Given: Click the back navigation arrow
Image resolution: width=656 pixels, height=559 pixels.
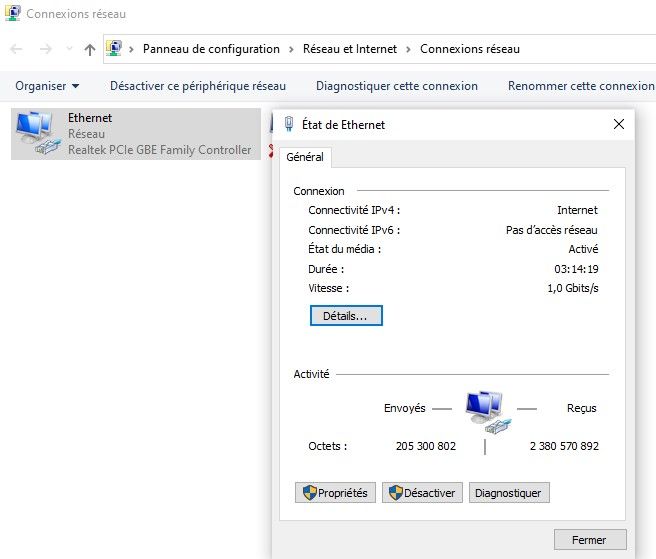Looking at the screenshot, I should coord(17,49).
